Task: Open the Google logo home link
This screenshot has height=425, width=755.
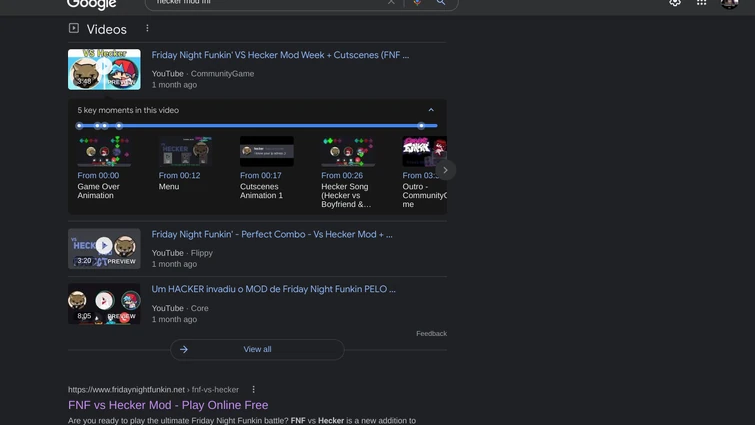Action: point(91,4)
